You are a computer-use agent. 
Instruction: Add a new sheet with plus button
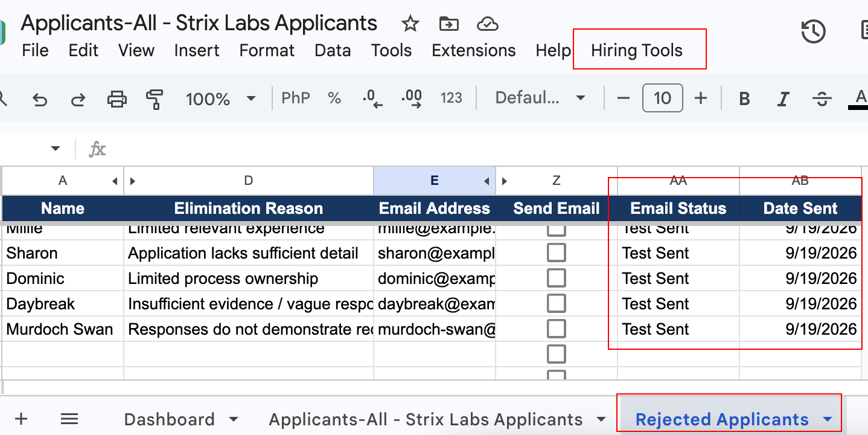[21, 419]
